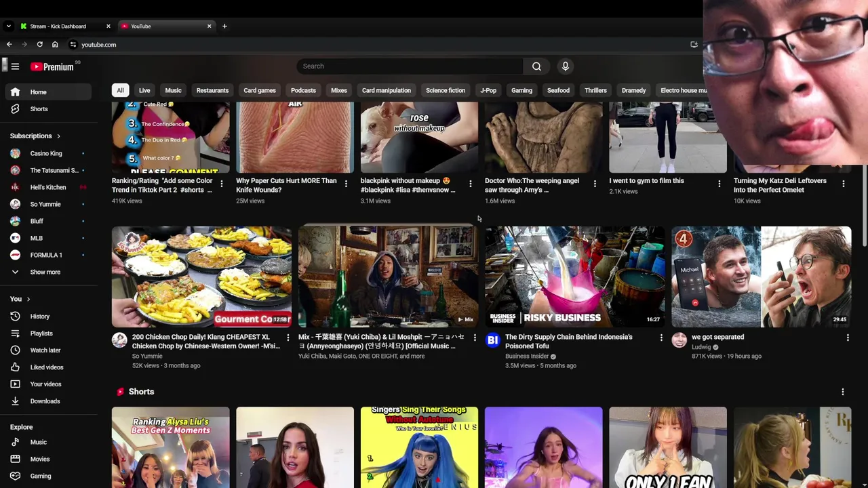The image size is (868, 488).
Task: Click the YouTube Premium logo
Action: (52, 66)
